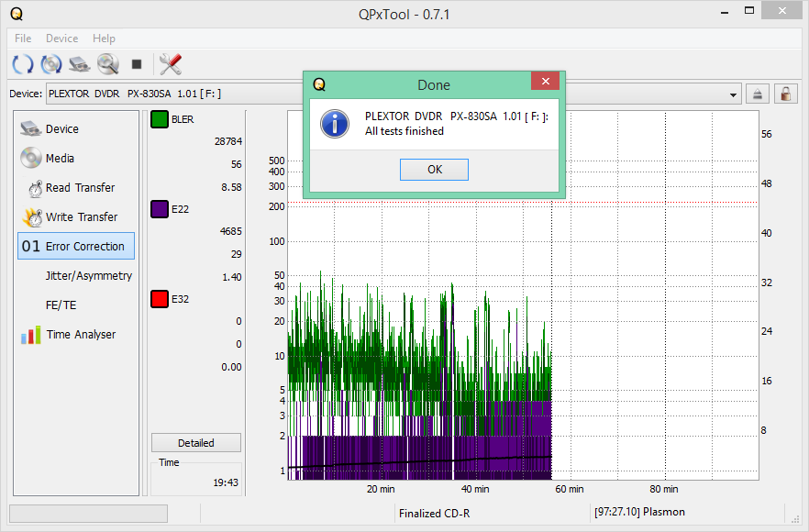Click the 20 min chart axis label
Viewport: 809px width, 532px height.
click(x=381, y=489)
